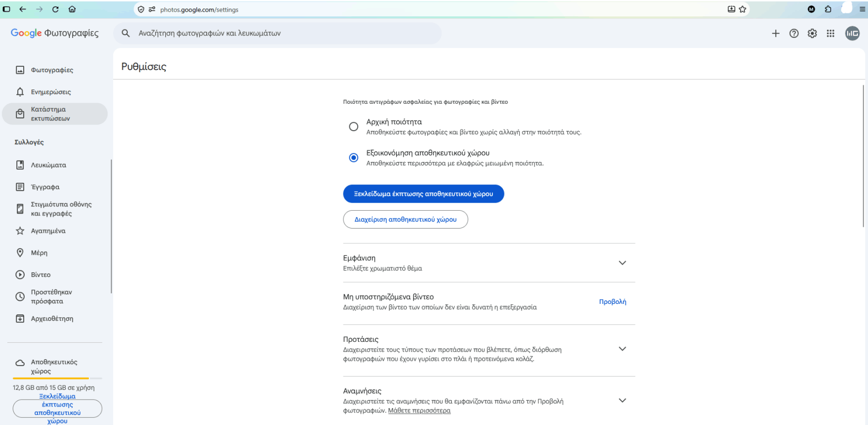Click the search photos and albums field
The height and width of the screenshot is (425, 868).
click(277, 33)
